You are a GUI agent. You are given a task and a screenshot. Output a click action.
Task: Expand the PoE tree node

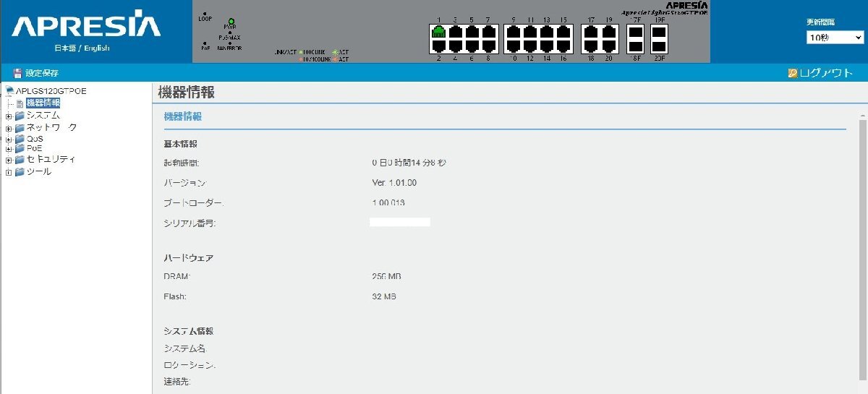click(9, 149)
